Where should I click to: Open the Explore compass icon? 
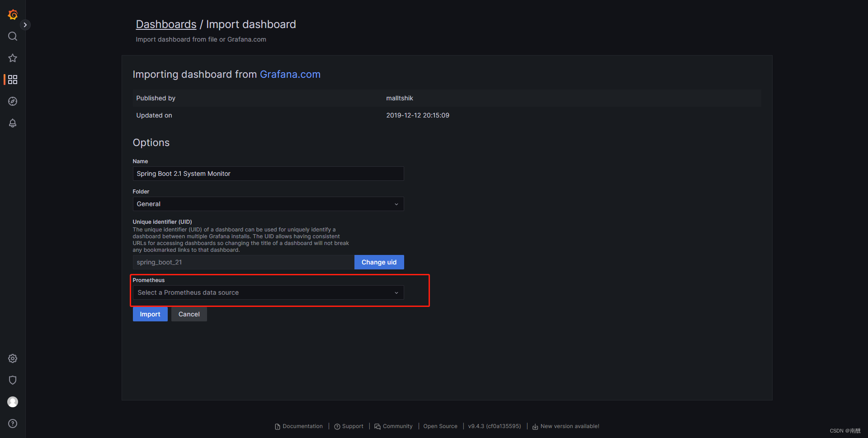tap(13, 101)
